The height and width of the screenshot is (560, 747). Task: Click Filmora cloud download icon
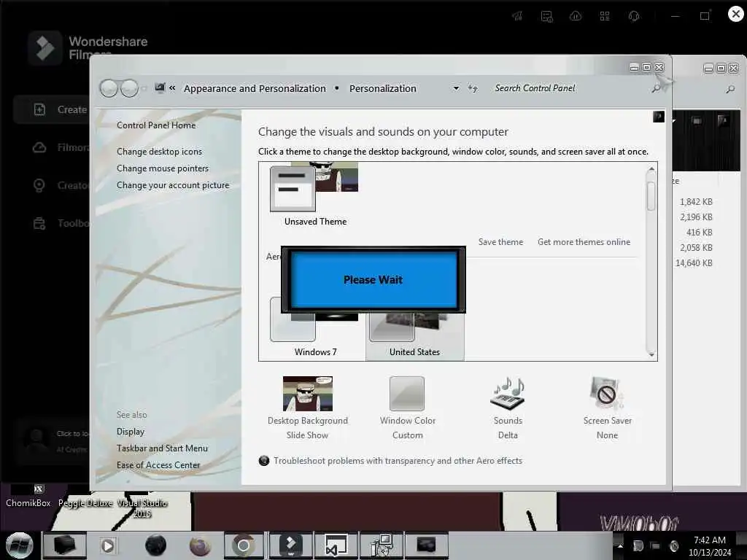(576, 16)
